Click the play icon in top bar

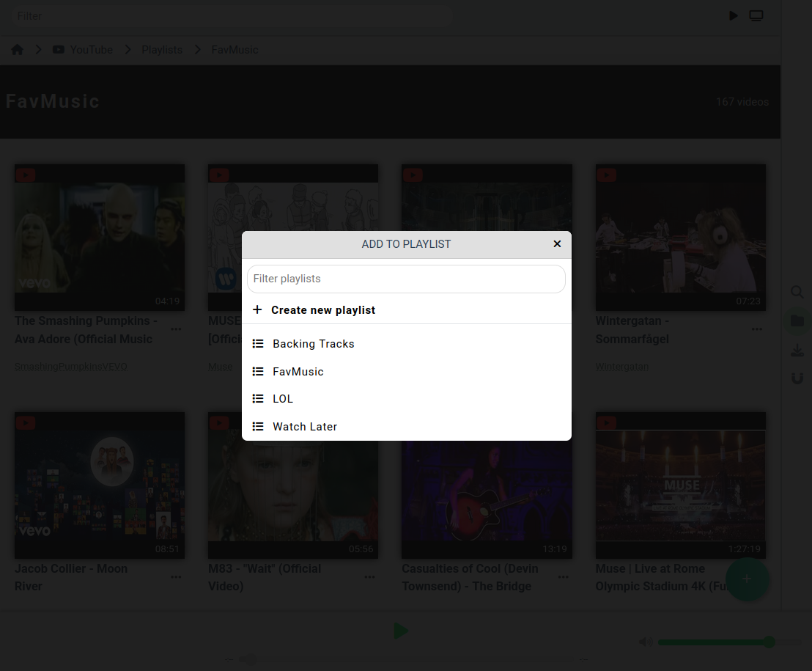734,16
